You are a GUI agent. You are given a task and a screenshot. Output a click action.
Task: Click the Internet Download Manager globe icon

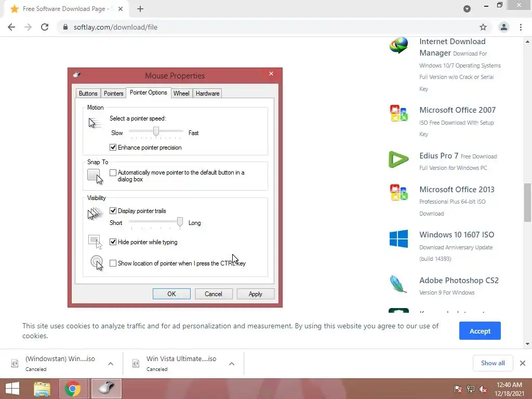click(x=398, y=46)
